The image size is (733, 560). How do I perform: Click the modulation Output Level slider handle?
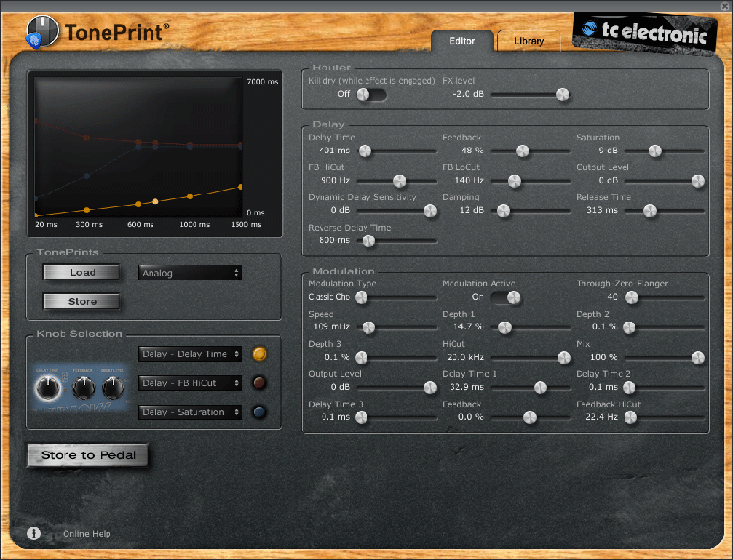[x=430, y=388]
